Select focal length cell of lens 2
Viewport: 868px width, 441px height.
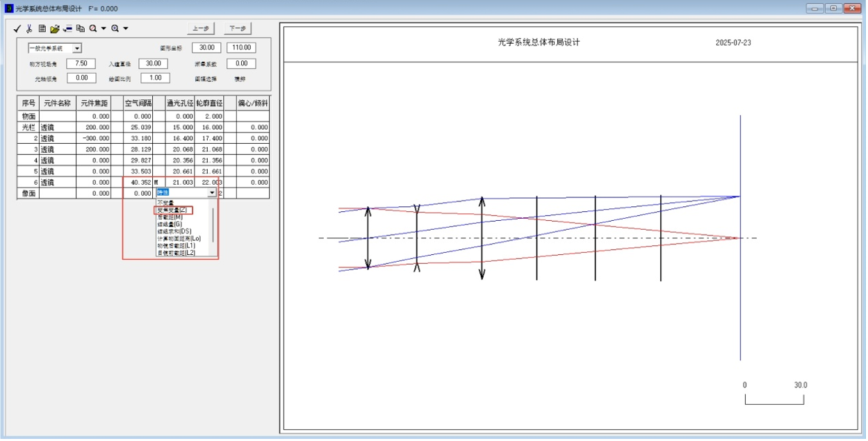pyautogui.click(x=93, y=138)
